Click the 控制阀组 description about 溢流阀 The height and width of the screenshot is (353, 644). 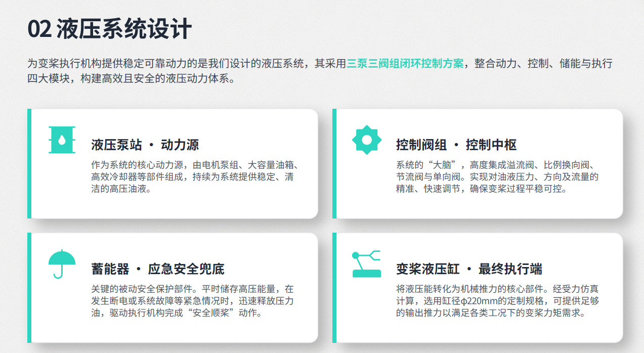tap(498, 177)
